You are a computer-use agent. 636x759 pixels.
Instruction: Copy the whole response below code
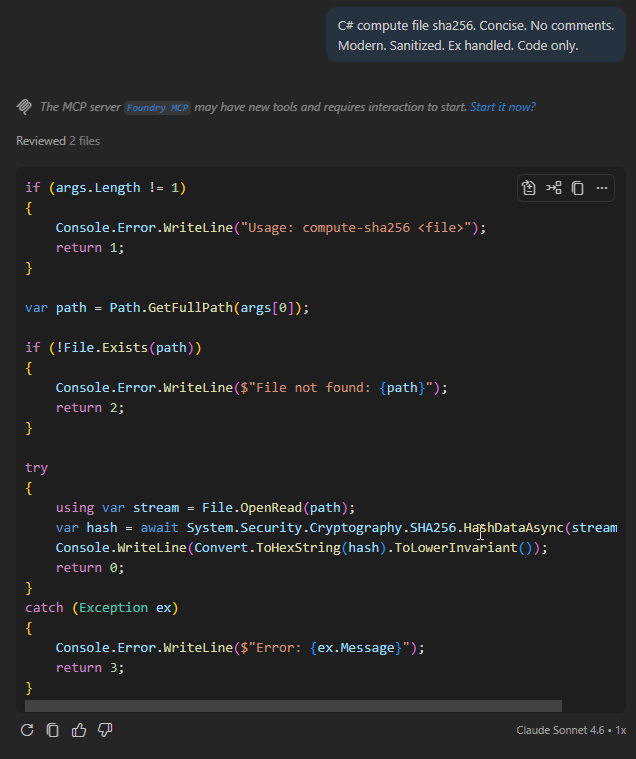53,730
